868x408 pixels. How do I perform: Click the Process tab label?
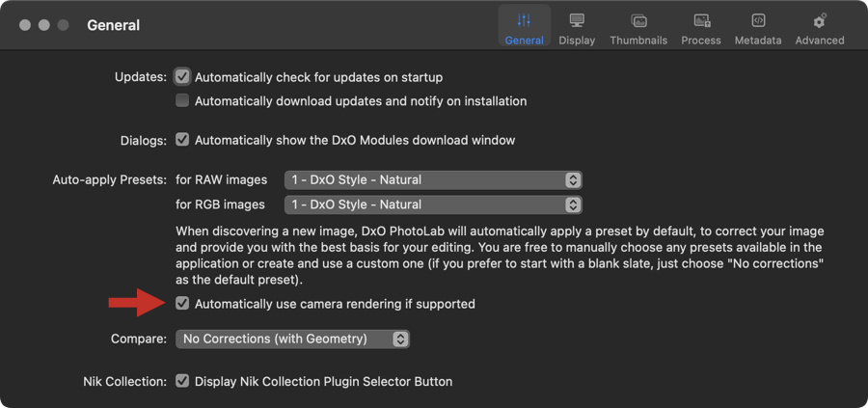pos(701,41)
